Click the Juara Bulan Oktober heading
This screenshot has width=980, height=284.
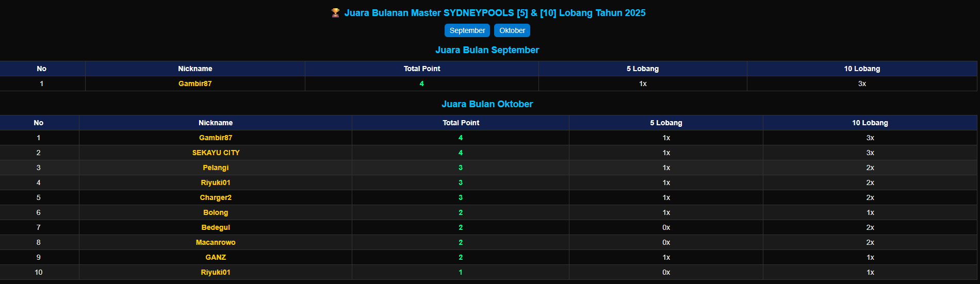tap(487, 104)
